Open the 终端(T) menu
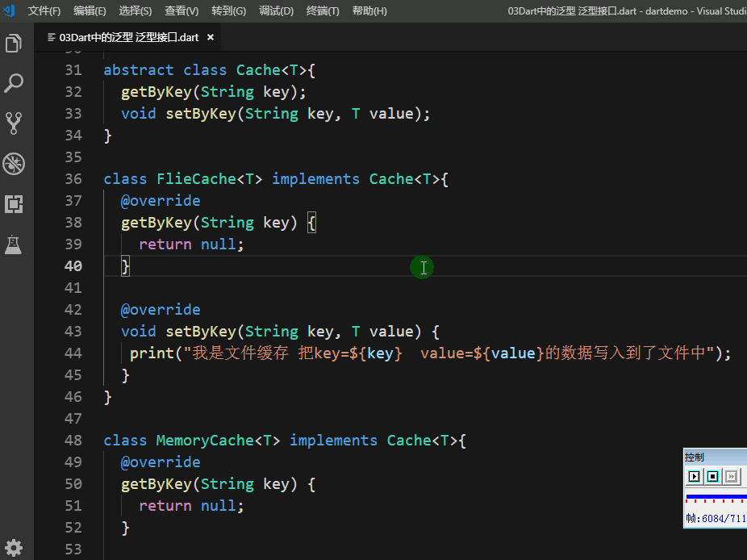 [x=323, y=10]
